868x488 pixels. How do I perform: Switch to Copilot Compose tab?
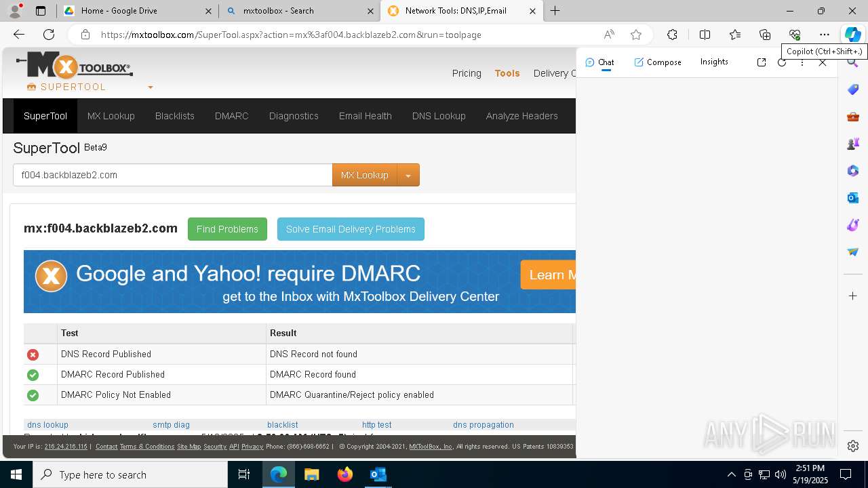click(x=658, y=62)
